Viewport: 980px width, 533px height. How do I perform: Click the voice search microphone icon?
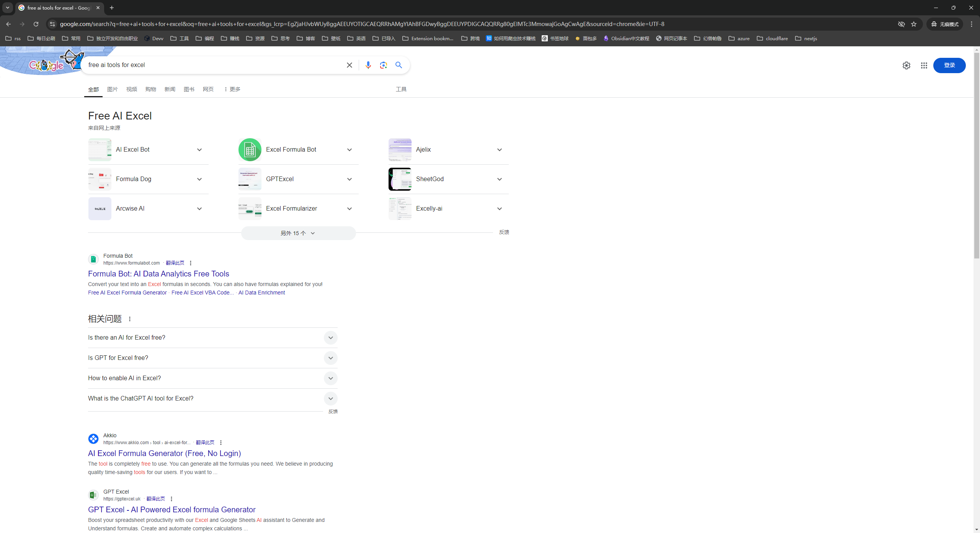click(x=368, y=65)
